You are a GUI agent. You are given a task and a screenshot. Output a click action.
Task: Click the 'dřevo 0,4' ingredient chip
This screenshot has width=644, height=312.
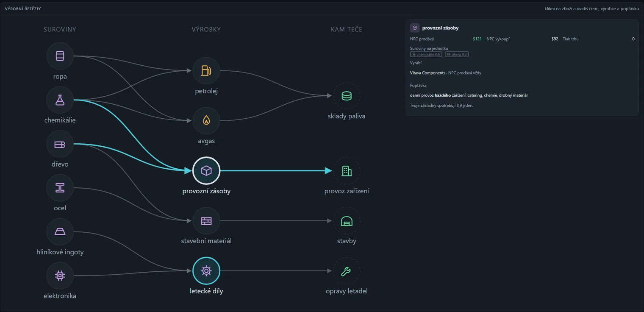tap(457, 54)
